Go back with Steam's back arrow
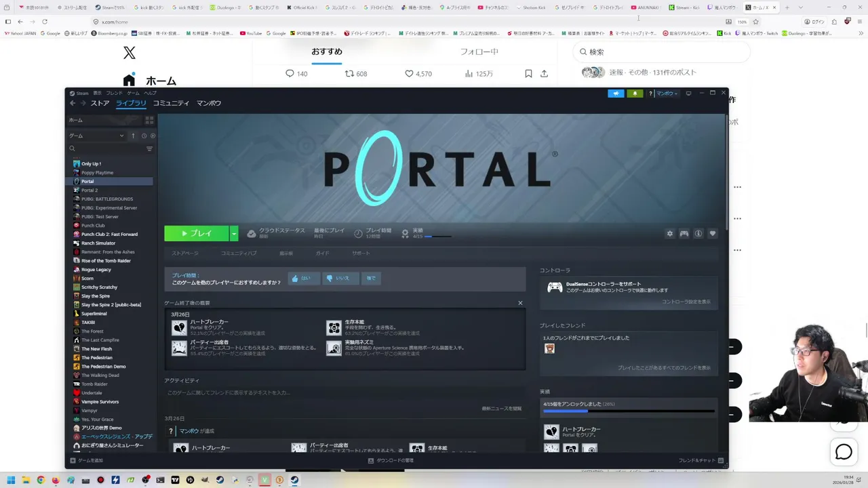This screenshot has height=488, width=868. point(73,103)
